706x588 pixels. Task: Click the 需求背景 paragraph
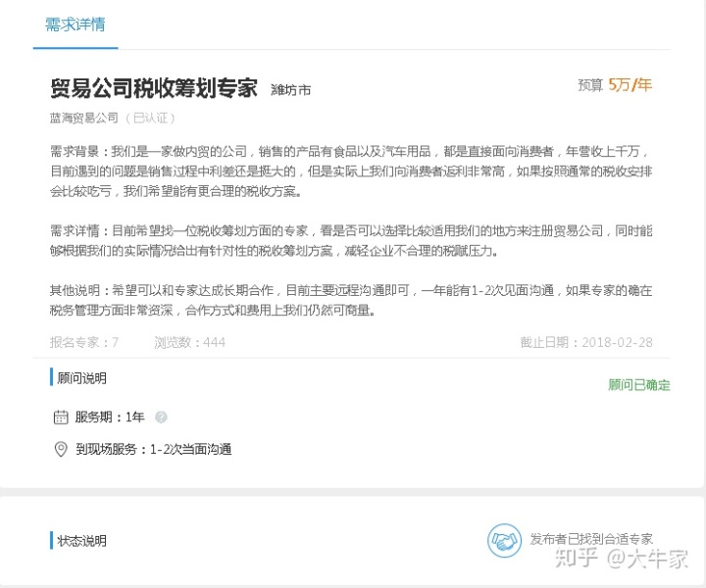351,171
